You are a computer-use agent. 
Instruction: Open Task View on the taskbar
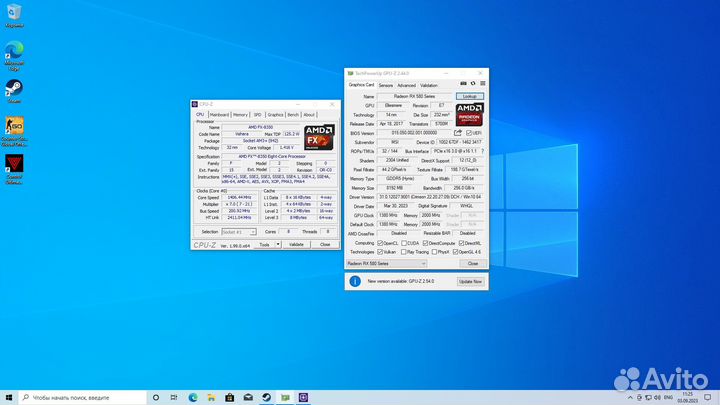[174, 397]
